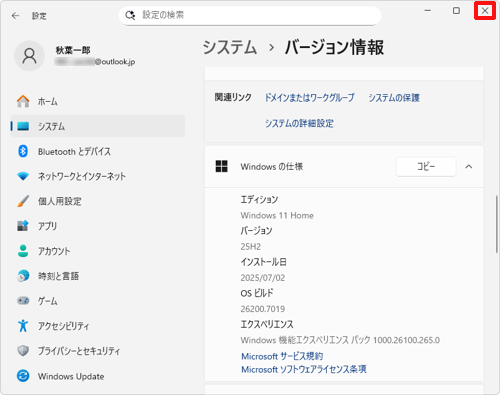This screenshot has height=395, width=500.
Task: Click the 25H2 version value
Action: point(251,247)
